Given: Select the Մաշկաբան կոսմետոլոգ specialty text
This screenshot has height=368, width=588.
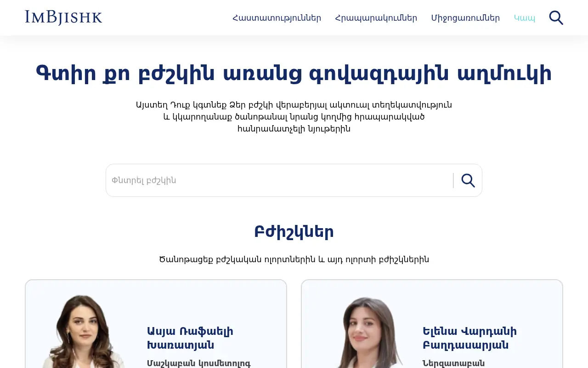Looking at the screenshot, I should click(199, 363).
